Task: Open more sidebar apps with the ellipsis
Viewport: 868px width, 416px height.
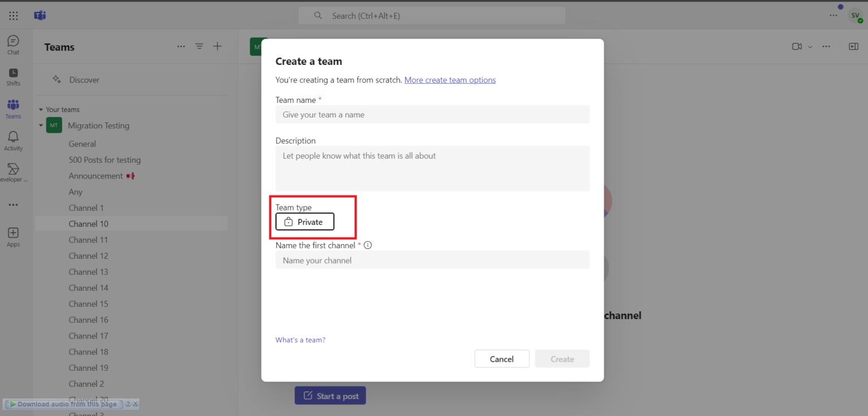Action: 13,205
